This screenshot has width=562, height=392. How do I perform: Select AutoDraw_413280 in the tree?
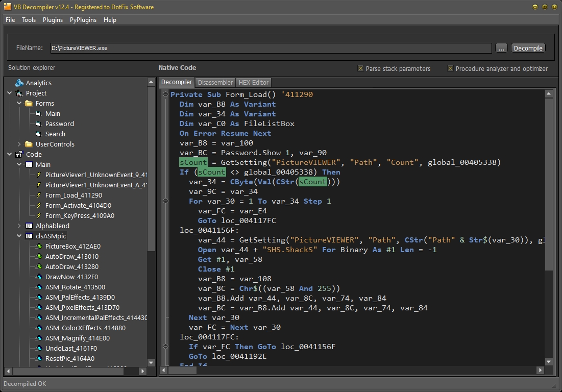click(71, 266)
